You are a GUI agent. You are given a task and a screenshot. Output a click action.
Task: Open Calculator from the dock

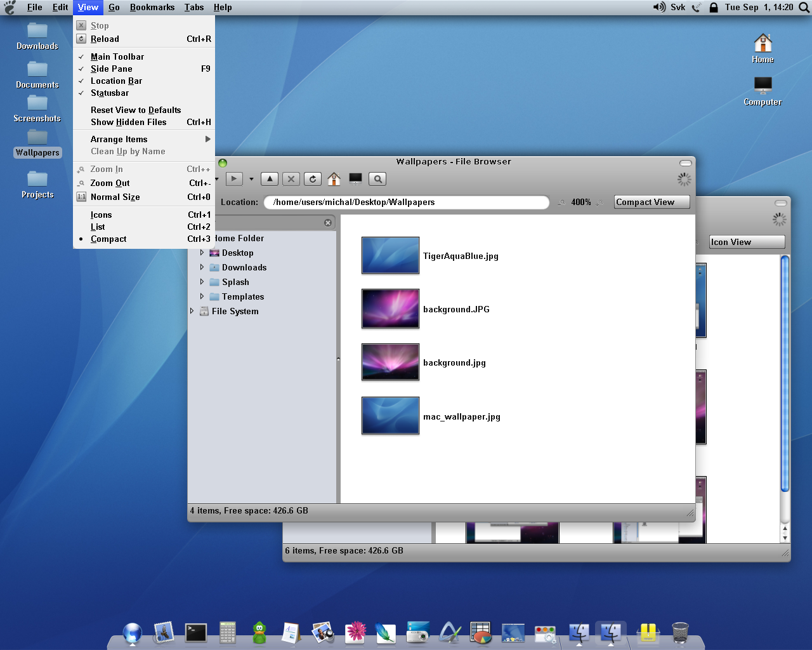click(228, 632)
